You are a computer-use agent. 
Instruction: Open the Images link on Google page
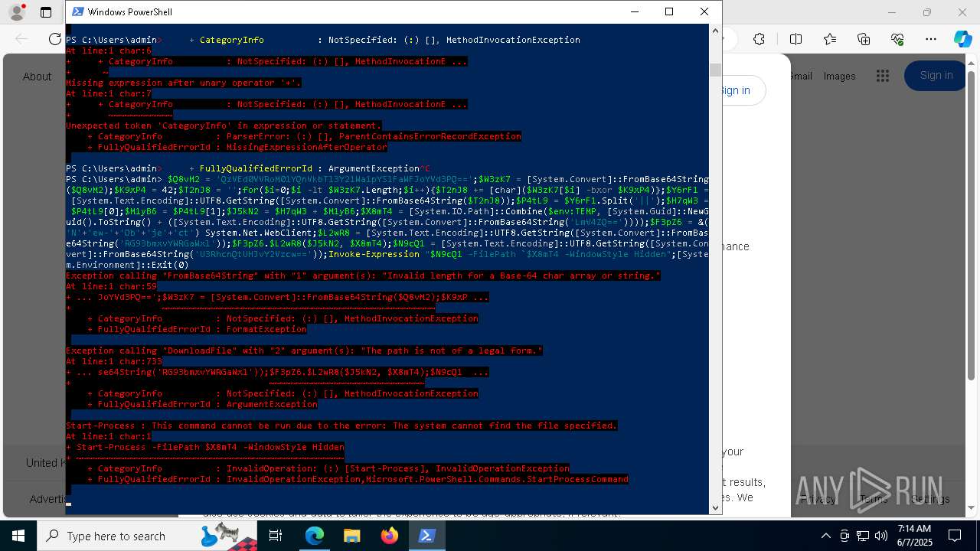pyautogui.click(x=839, y=76)
